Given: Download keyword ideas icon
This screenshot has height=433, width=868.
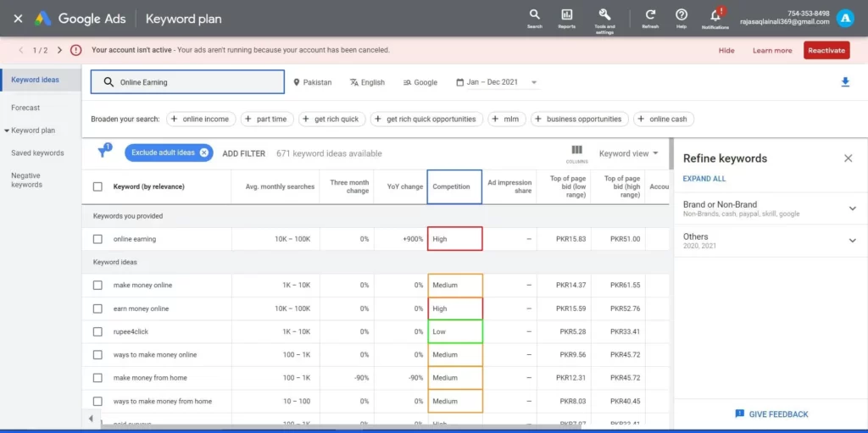Looking at the screenshot, I should 845,82.
